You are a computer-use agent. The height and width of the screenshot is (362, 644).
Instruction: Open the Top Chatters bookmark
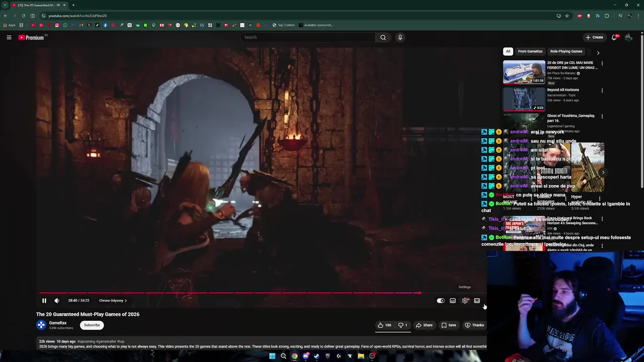click(x=284, y=25)
